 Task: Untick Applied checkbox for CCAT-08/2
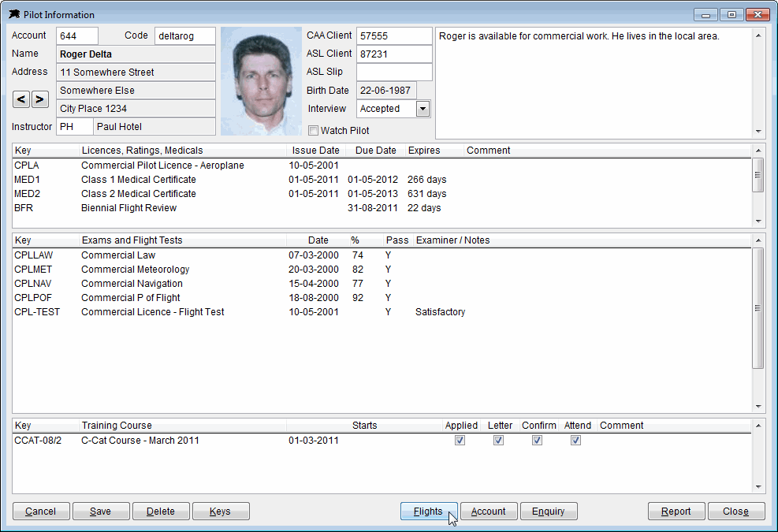click(x=460, y=441)
